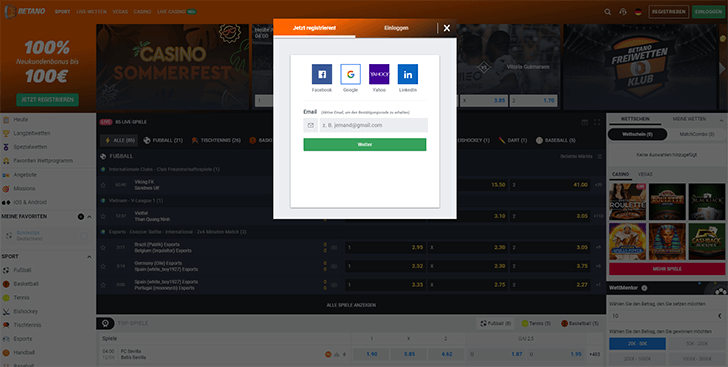
Task: Click the Betano logo
Action: tap(26, 12)
